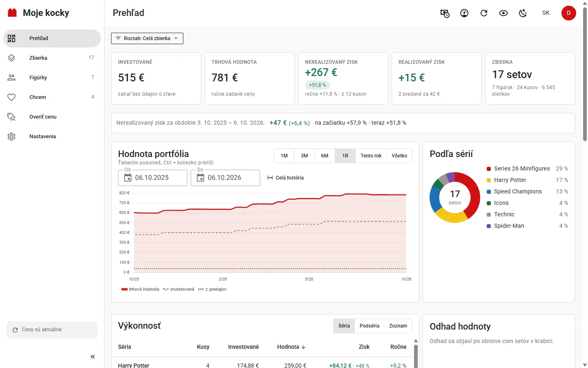Click the page vertical scrollbar
This screenshot has width=588, height=368.
(585, 74)
